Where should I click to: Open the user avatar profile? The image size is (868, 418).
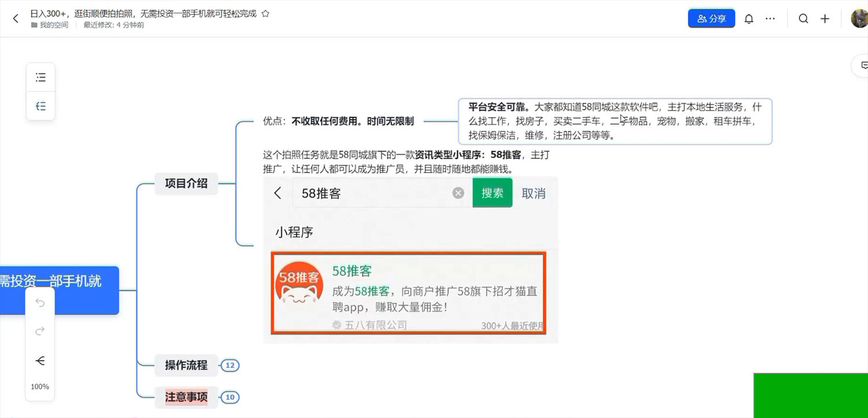[x=859, y=19]
